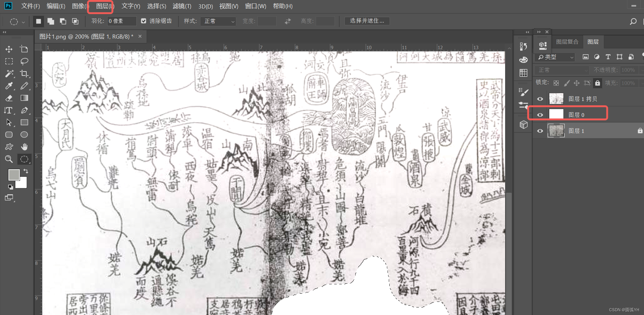Open the 3D cube panel icon
Viewport: 644px width, 315px height.
[523, 125]
